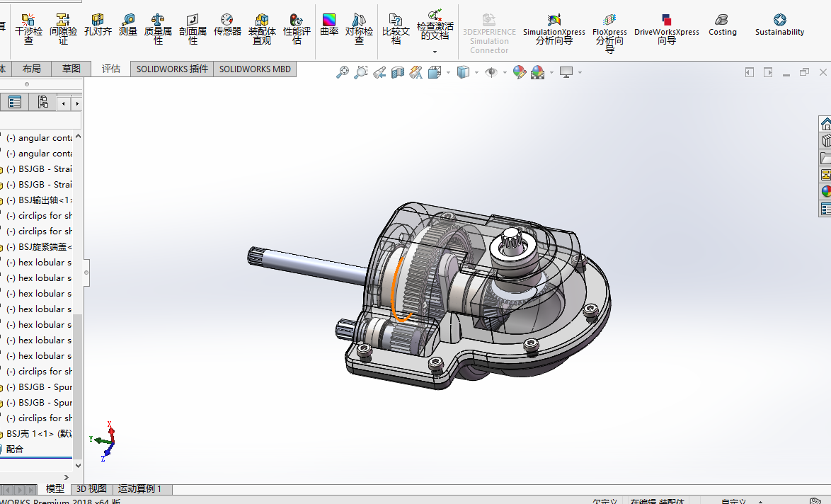The width and height of the screenshot is (831, 504).
Task: Toggle the section view icon
Action: pos(397,72)
